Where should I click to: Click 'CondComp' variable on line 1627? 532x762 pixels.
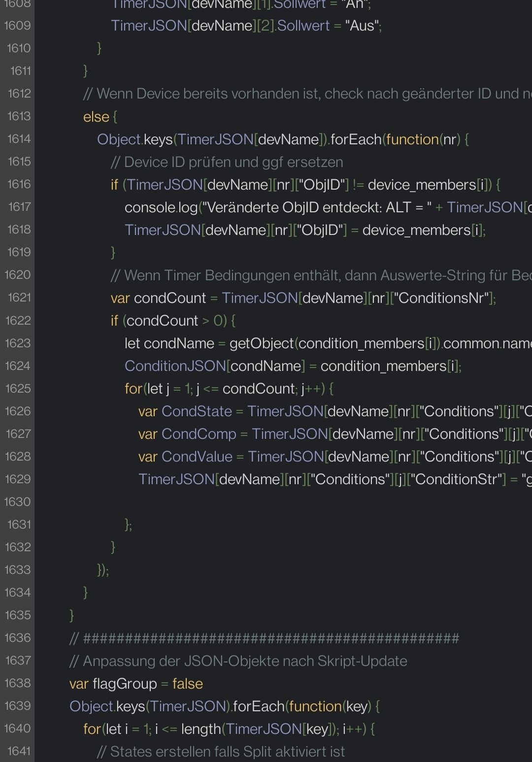pos(199,434)
